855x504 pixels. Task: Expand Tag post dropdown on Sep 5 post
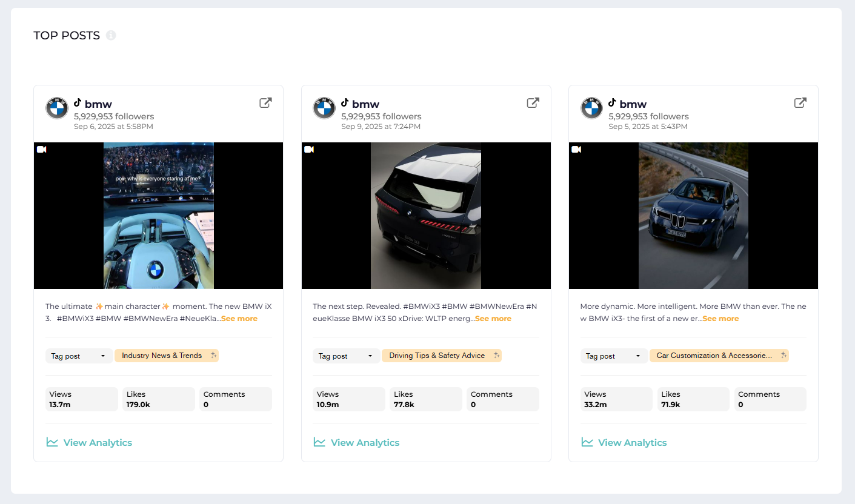(613, 356)
